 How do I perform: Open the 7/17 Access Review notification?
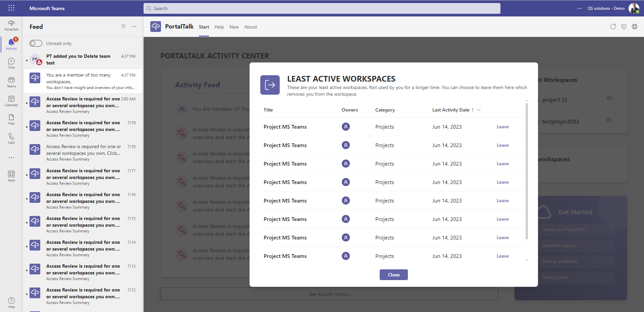click(x=83, y=177)
